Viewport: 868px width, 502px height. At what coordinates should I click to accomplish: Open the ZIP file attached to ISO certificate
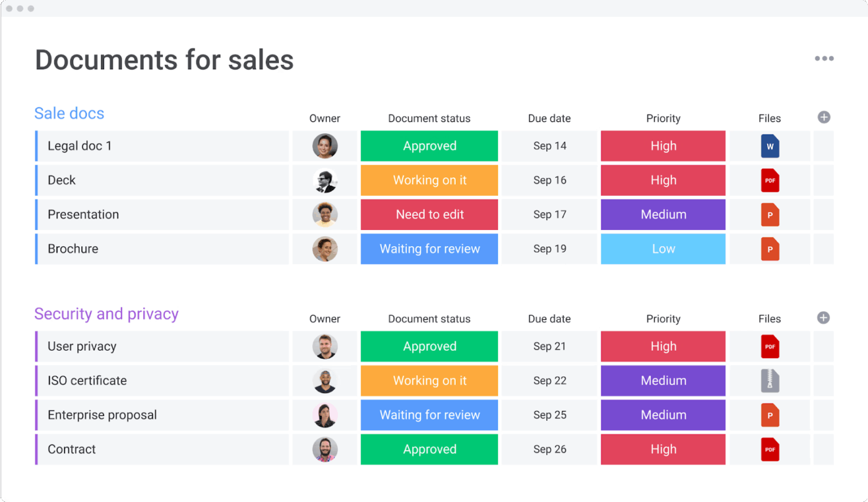click(769, 381)
